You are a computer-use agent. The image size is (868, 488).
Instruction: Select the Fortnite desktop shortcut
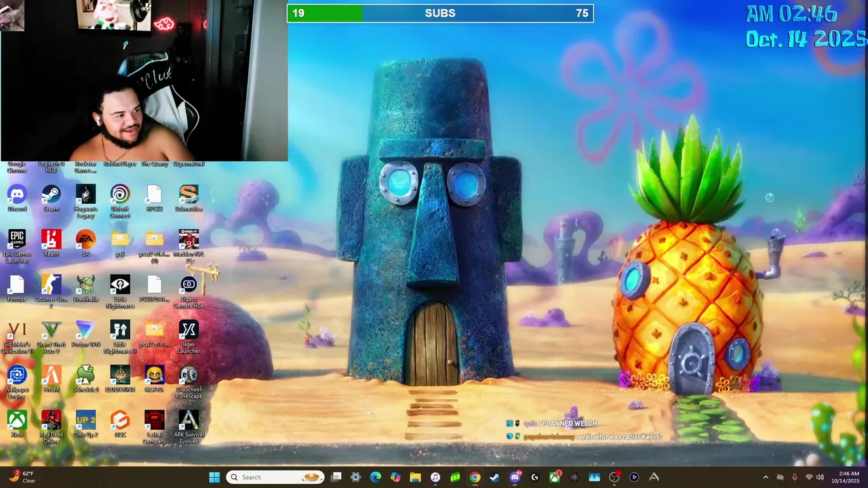(17, 289)
